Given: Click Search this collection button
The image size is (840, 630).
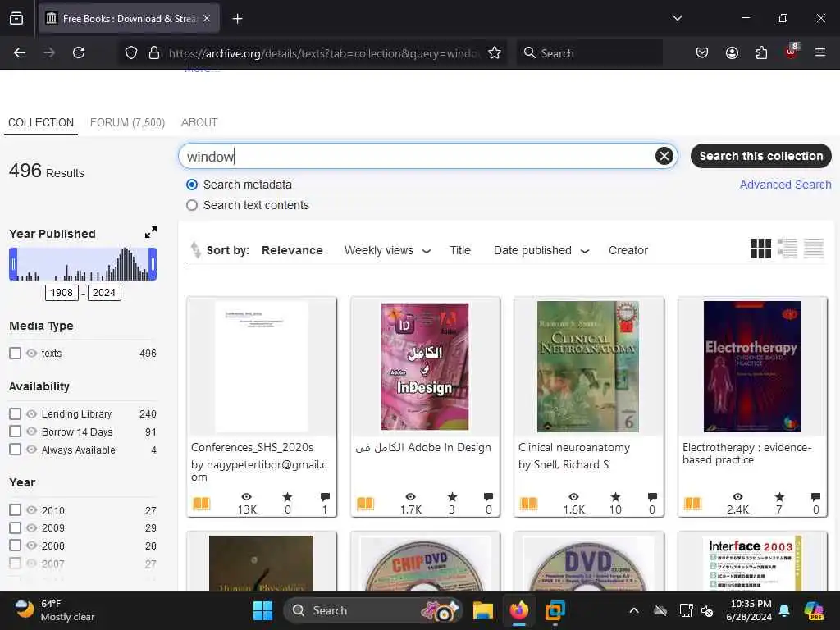Looking at the screenshot, I should coord(760,156).
